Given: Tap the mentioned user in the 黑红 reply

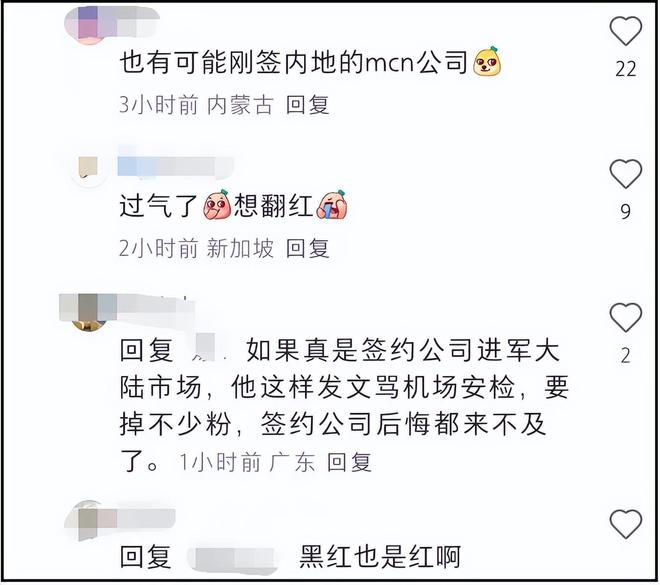Looking at the screenshot, I should point(232,557).
